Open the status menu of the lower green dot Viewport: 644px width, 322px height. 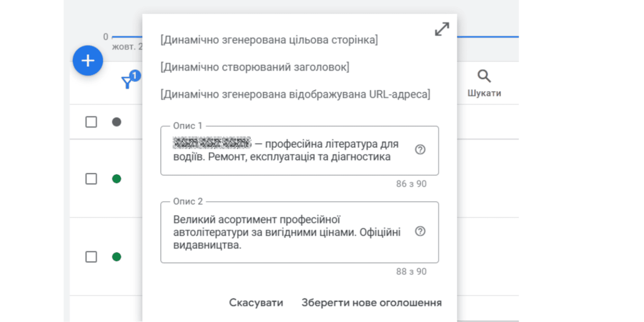pyautogui.click(x=116, y=257)
